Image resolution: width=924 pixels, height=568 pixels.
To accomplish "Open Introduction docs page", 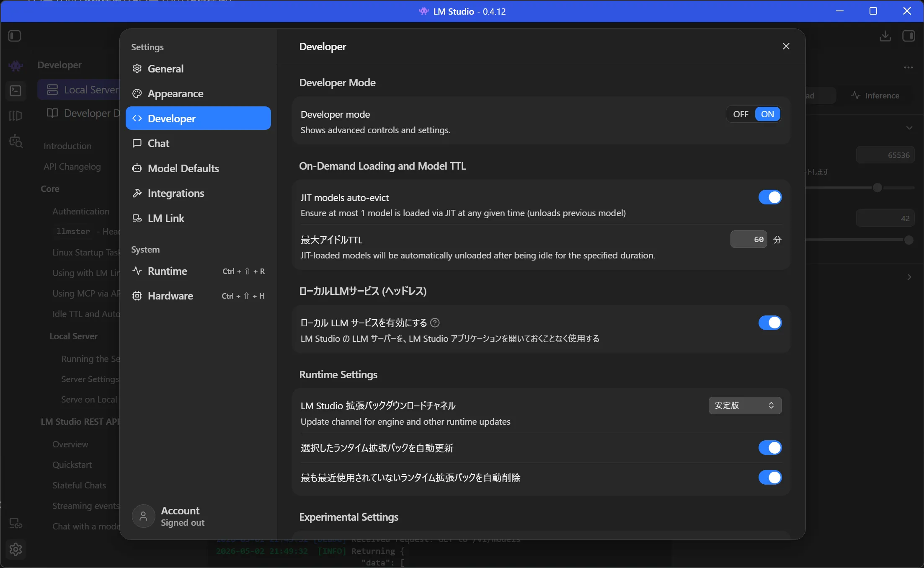I will click(x=67, y=146).
